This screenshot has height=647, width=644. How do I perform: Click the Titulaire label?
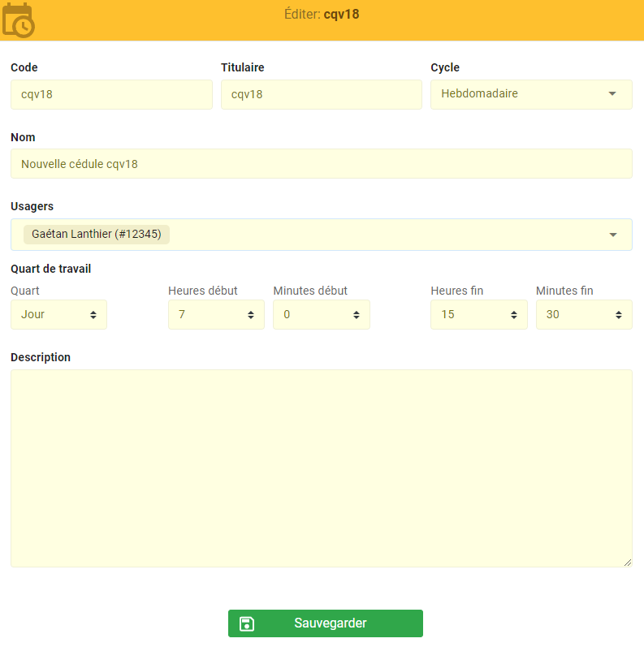[x=243, y=67]
